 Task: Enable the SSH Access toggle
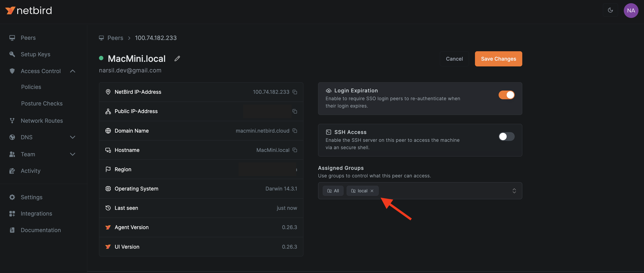[x=506, y=136]
